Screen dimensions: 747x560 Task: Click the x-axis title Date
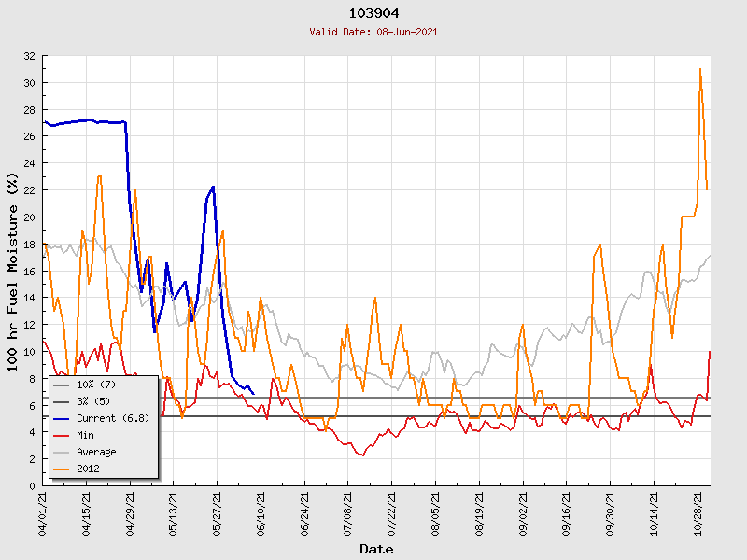(x=376, y=549)
